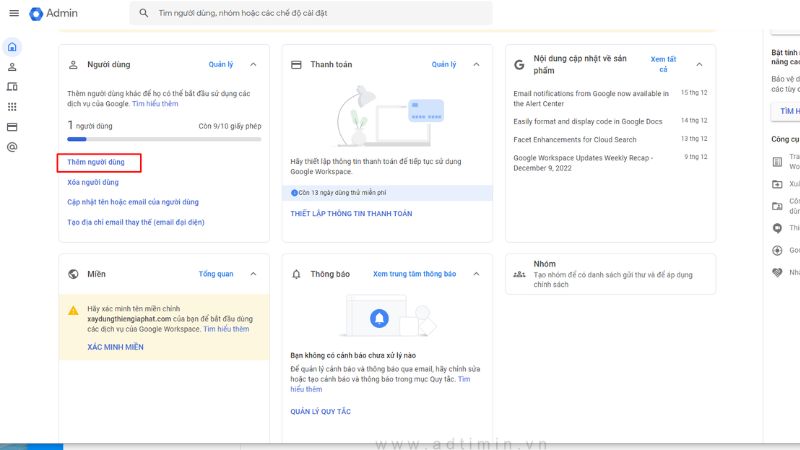Click THIẾT LẬP THÔNG TIN THANH TOÁN button

point(351,214)
